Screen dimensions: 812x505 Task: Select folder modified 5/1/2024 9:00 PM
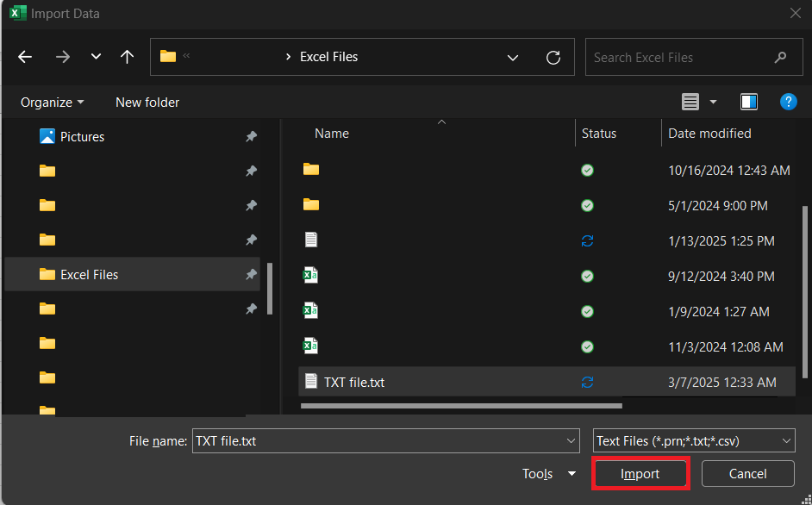(547, 206)
